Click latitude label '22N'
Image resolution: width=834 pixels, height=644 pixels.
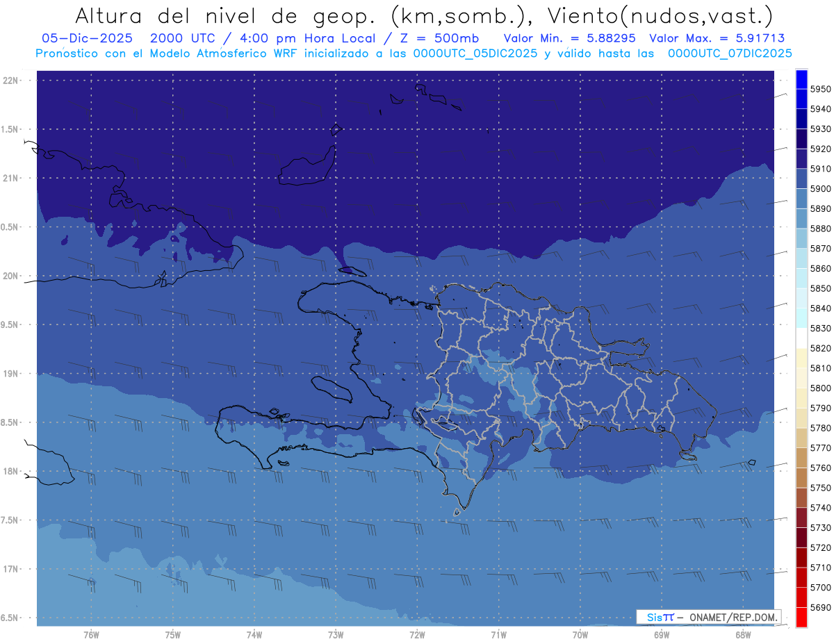point(10,81)
